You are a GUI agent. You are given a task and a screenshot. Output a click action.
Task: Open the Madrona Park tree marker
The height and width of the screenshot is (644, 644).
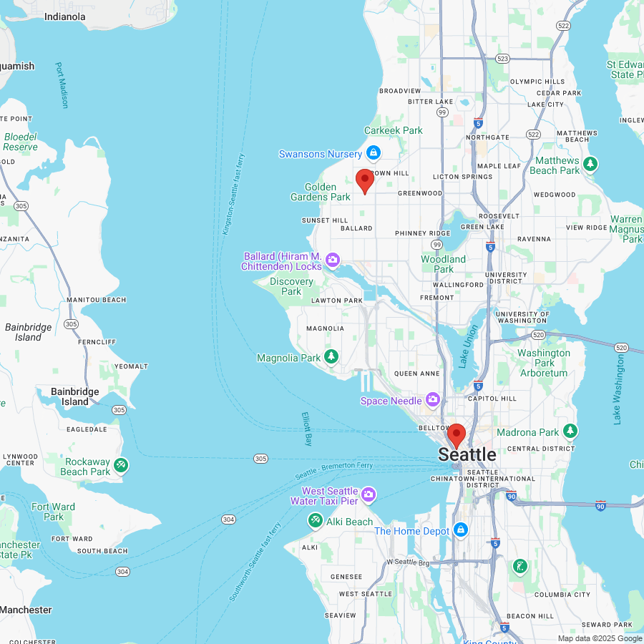coord(570,431)
